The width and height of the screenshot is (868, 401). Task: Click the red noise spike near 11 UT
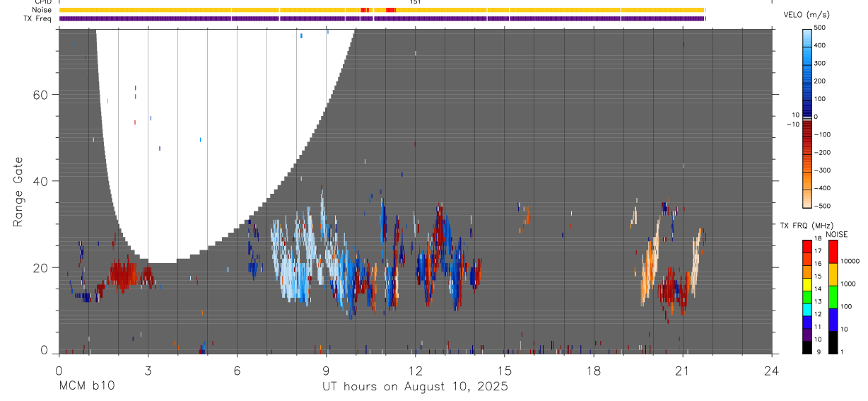click(390, 10)
